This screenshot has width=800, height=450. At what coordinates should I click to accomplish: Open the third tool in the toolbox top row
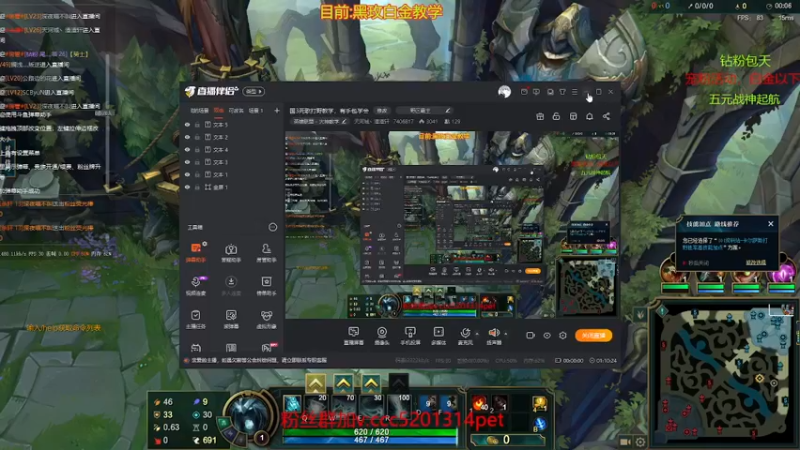click(266, 252)
